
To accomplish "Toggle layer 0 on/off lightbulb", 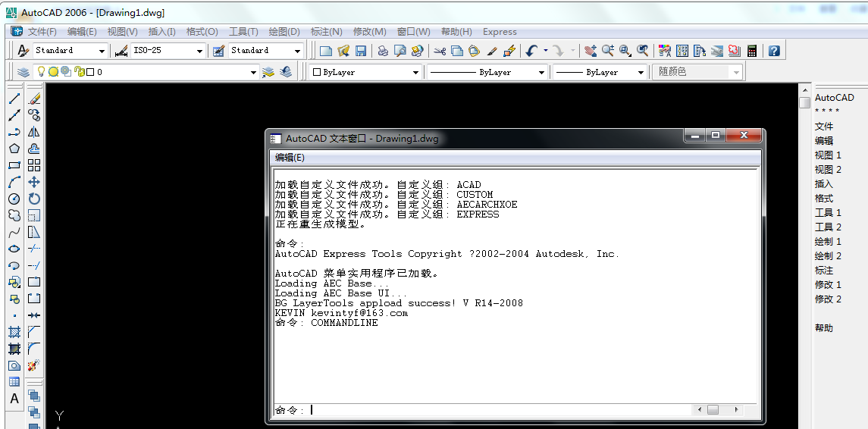I will click(x=41, y=71).
